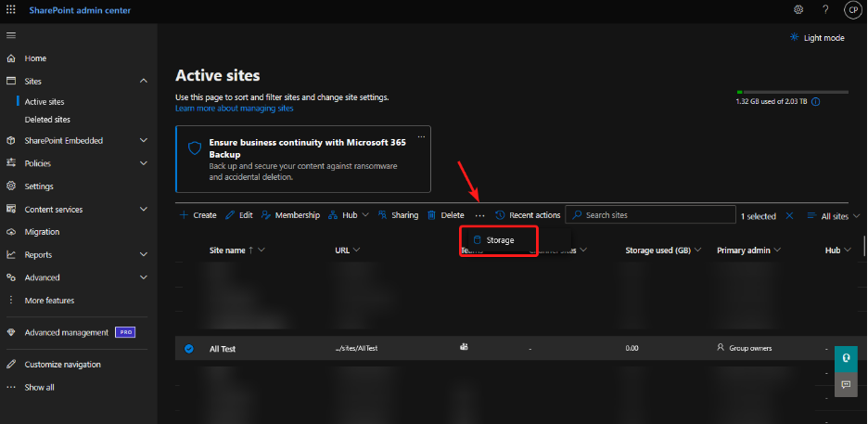The height and width of the screenshot is (424, 868).
Task: Click the storage usage info icon
Action: [815, 102]
